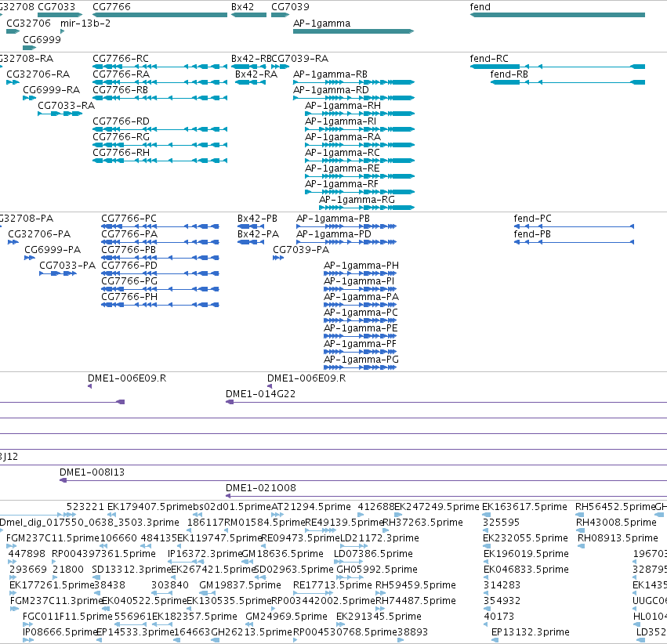Click transcript CG7766-RD label

pyautogui.click(x=121, y=121)
